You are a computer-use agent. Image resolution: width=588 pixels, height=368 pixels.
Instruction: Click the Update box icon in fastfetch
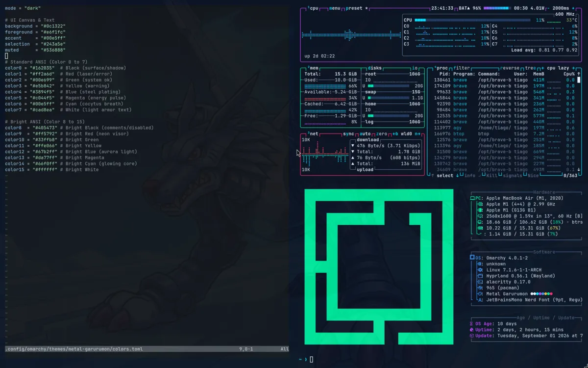(472, 336)
